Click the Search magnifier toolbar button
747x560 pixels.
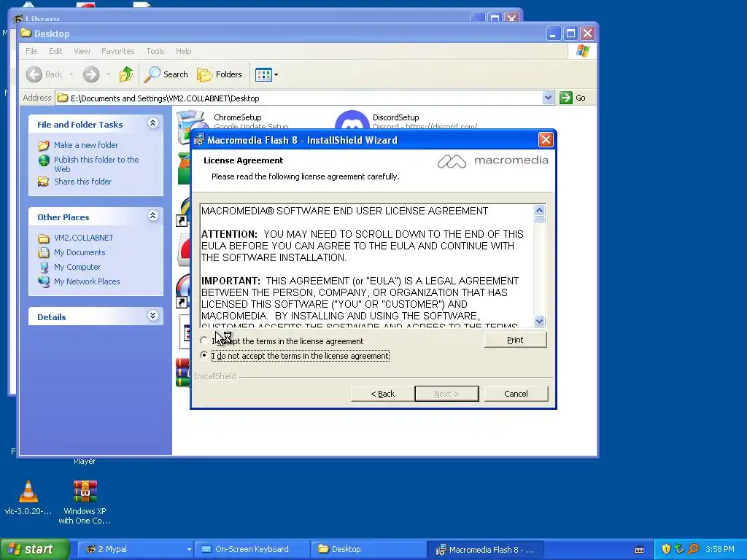point(166,74)
